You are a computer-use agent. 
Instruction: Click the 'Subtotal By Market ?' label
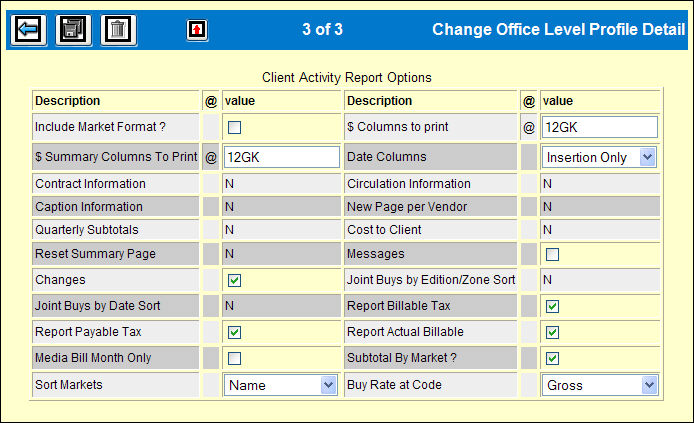(402, 358)
